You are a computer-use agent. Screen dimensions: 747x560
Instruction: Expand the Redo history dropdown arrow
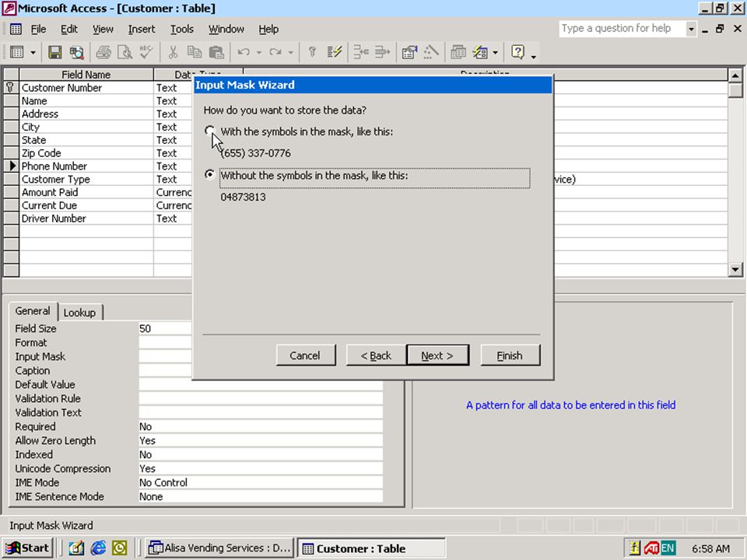(290, 52)
